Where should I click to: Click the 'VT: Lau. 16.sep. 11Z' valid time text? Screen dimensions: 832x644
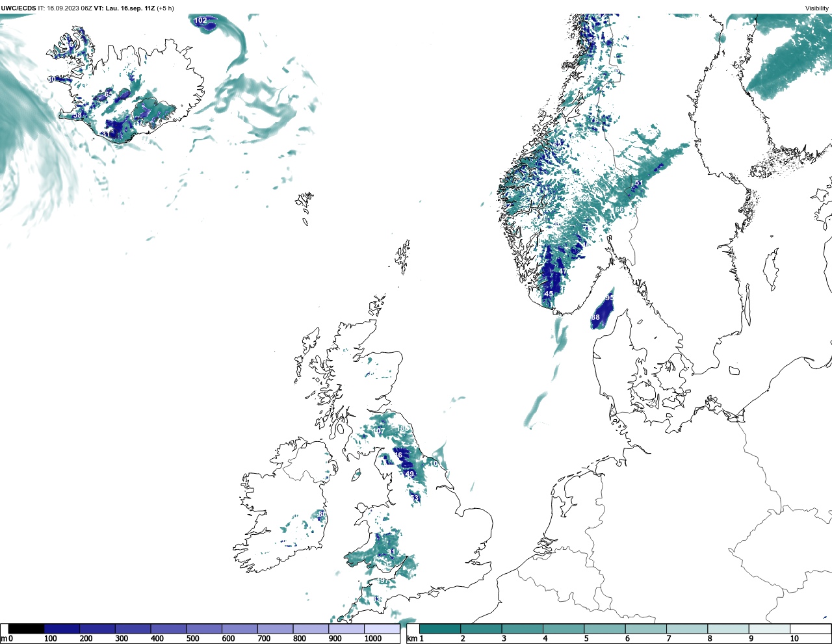click(x=124, y=8)
